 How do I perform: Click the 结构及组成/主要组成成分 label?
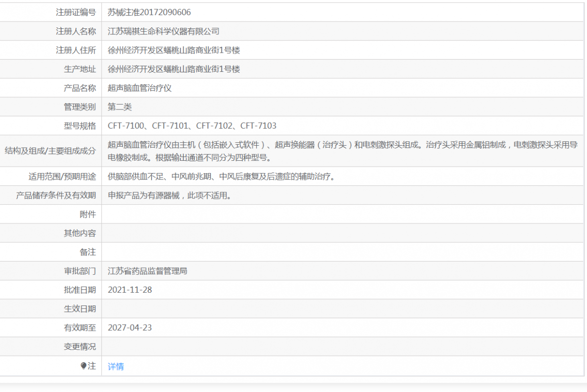(50, 151)
